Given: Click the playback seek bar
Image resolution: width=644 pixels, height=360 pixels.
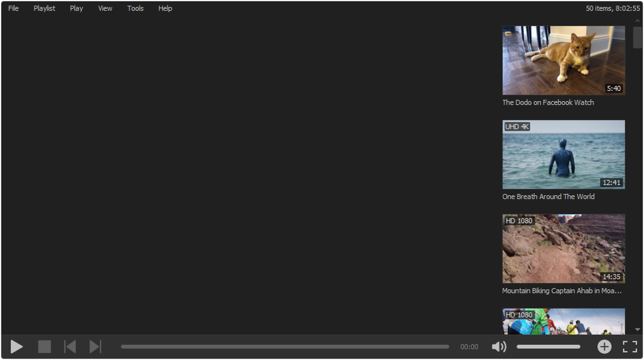Looking at the screenshot, I should click(285, 347).
